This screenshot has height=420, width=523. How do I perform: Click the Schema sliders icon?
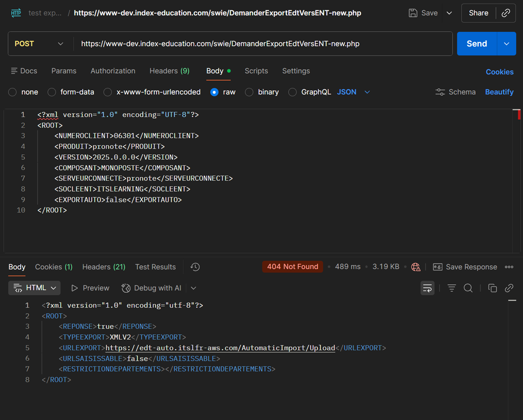tap(440, 92)
